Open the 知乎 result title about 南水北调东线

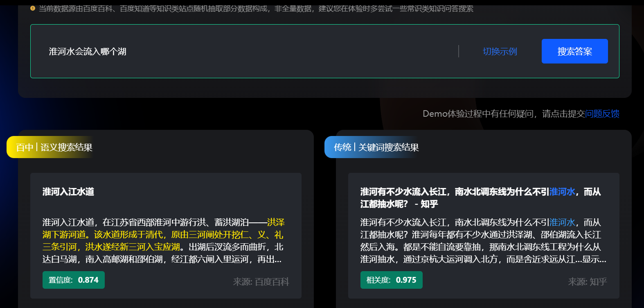480,198
